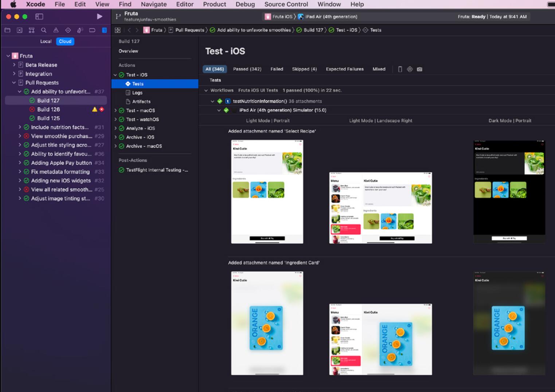Screen dimensions: 555x392
Task: Collapse the Pull Requests group
Action: tap(14, 83)
